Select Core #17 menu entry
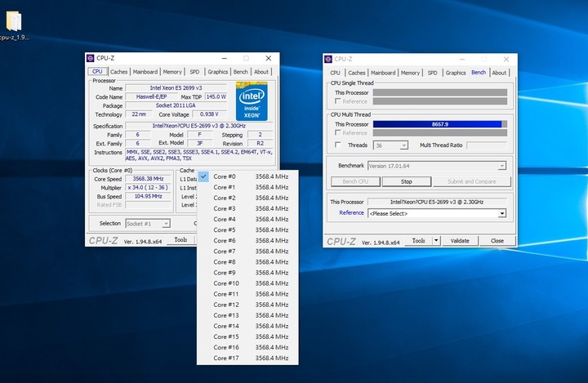The height and width of the screenshot is (383, 588). [247, 359]
